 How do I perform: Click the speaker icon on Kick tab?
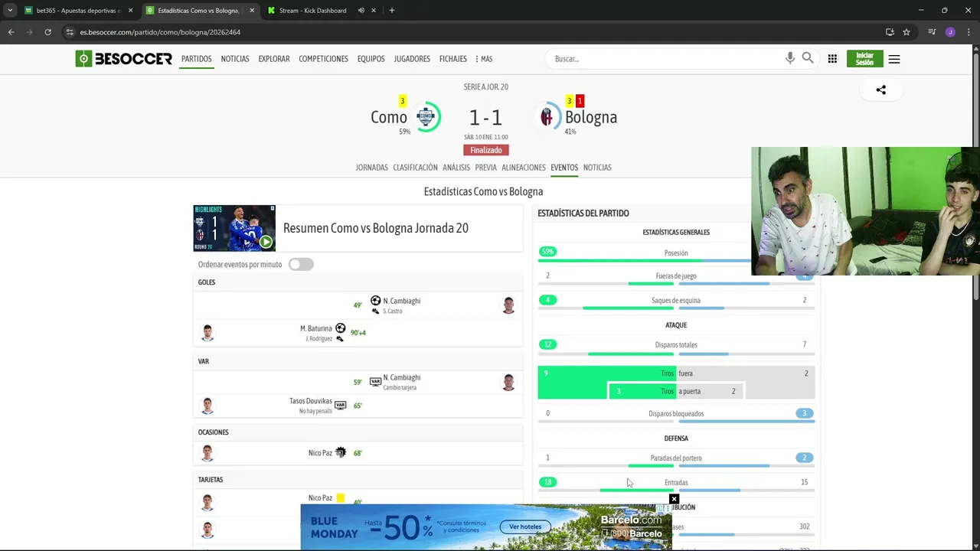click(x=361, y=11)
